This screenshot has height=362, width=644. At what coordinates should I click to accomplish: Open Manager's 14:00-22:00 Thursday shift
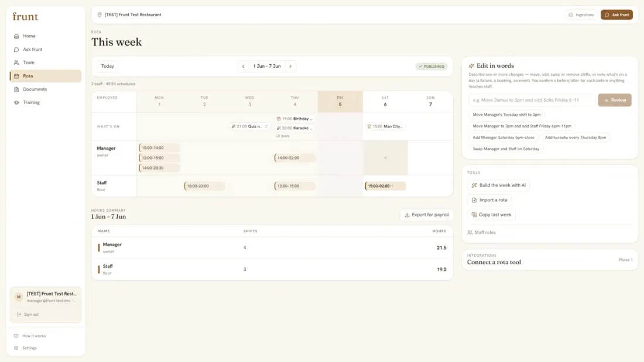point(295,157)
